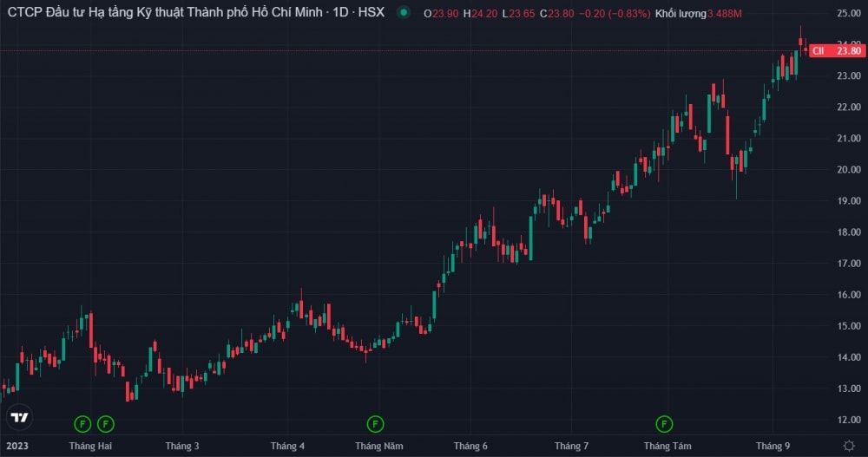Click the H24.20 high value in header

click(481, 13)
